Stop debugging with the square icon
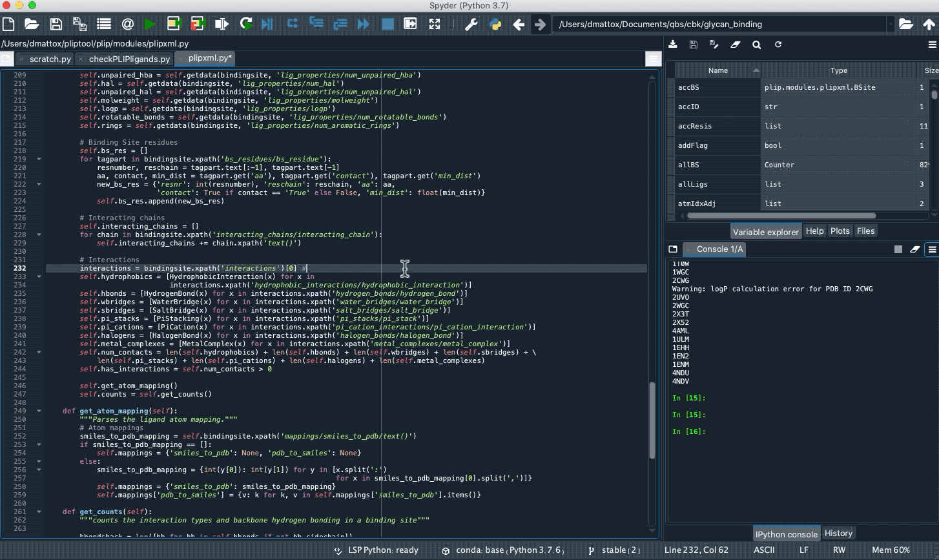Screen dimensions: 939x560 387,25
